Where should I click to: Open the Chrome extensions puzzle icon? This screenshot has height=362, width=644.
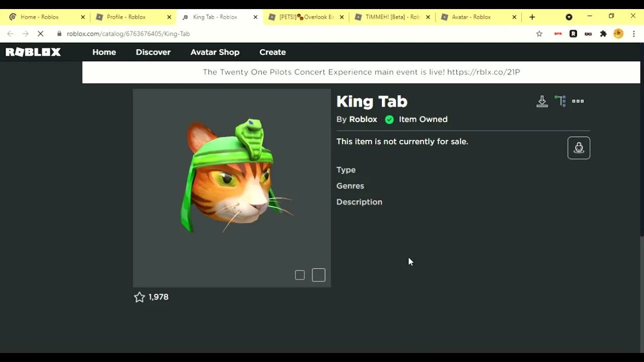603,34
